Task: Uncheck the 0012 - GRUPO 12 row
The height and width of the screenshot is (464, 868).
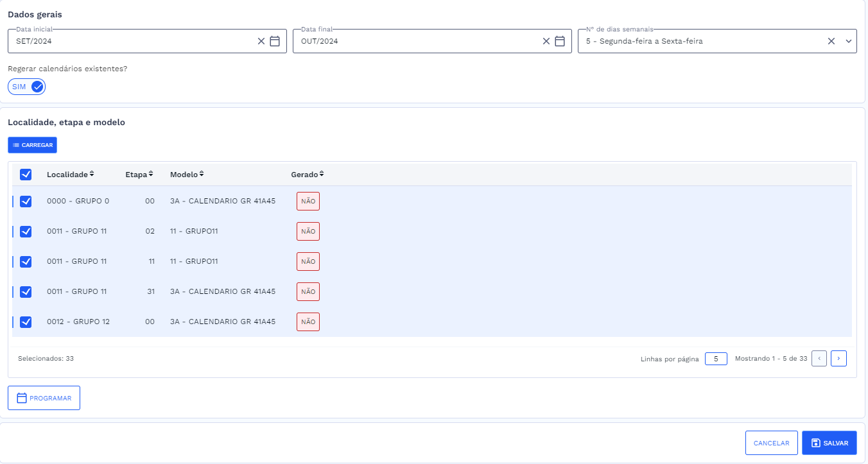Action: 26,322
